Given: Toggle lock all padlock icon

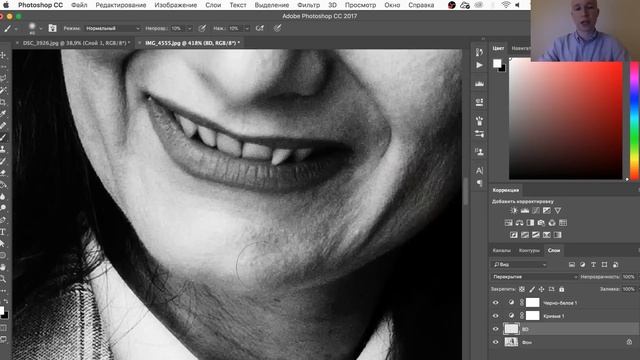Looking at the screenshot, I should tap(562, 289).
